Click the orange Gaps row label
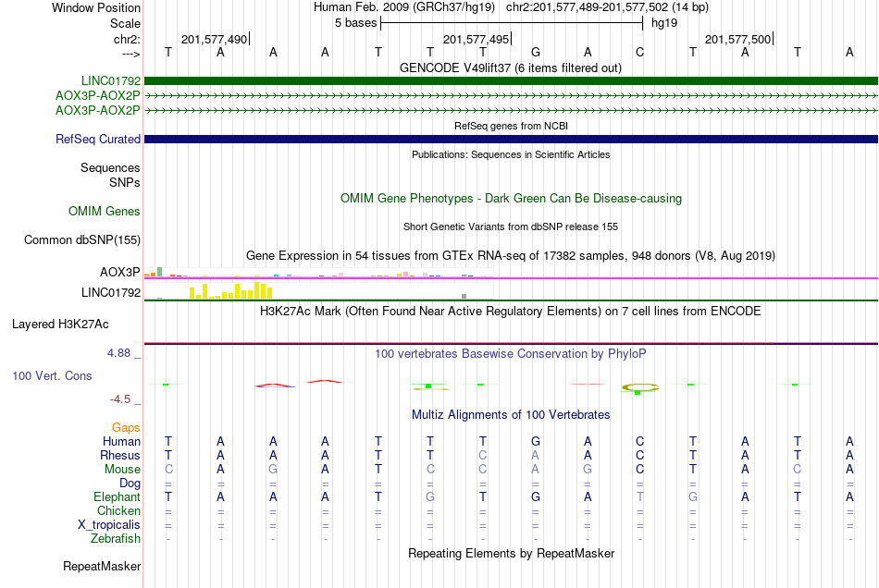 [126, 428]
